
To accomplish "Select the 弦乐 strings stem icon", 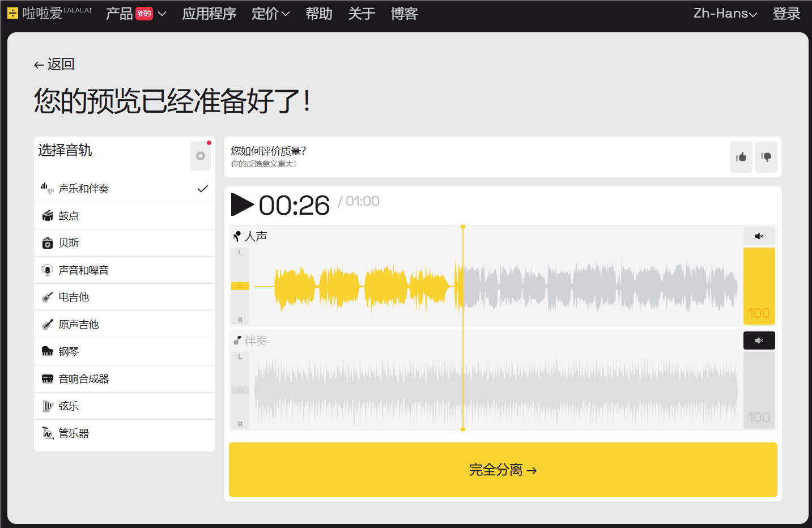I will 48,406.
